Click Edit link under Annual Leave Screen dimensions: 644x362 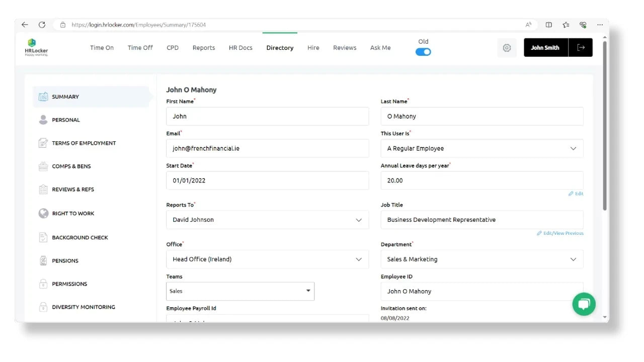pyautogui.click(x=576, y=194)
